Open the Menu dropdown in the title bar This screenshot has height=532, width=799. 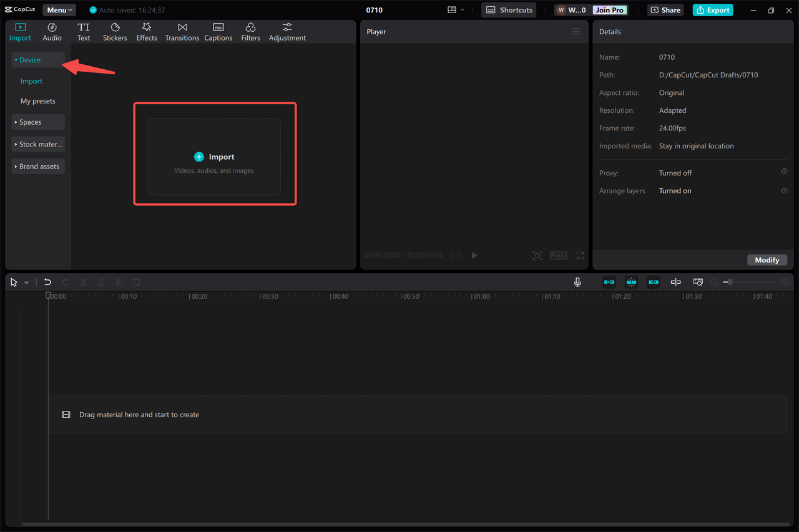(59, 9)
